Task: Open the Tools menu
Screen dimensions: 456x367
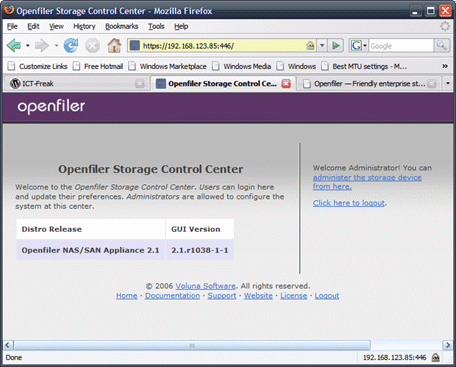Action: (x=156, y=26)
